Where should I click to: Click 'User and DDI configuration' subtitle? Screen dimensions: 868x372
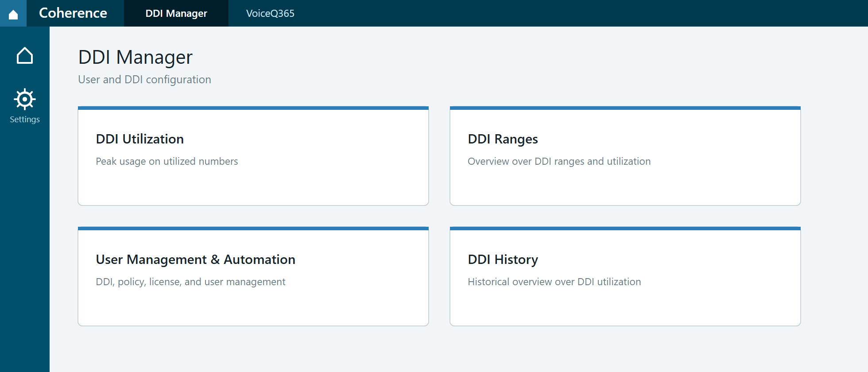tap(145, 79)
